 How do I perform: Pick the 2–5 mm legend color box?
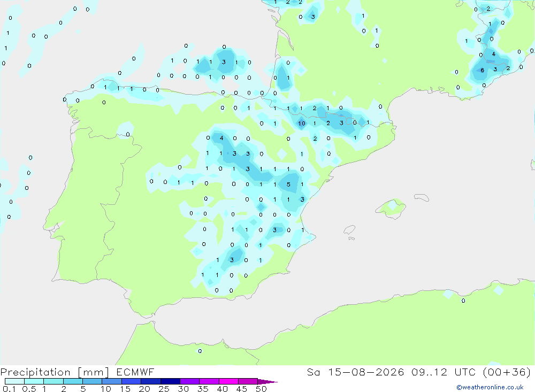73,381
